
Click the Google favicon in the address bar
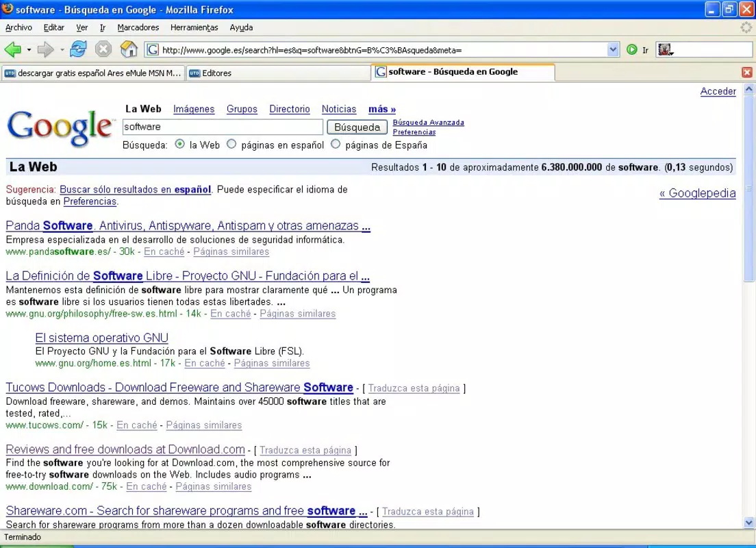pos(152,50)
